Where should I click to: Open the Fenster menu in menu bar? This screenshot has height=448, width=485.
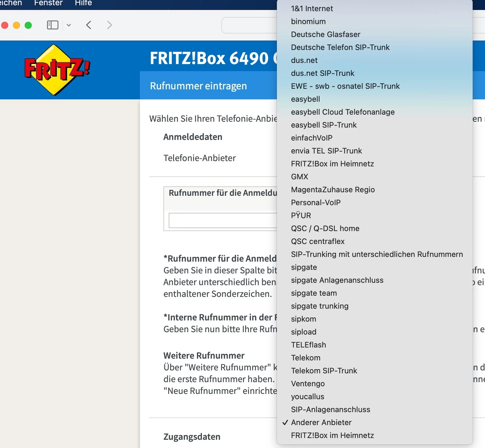pyautogui.click(x=48, y=3)
